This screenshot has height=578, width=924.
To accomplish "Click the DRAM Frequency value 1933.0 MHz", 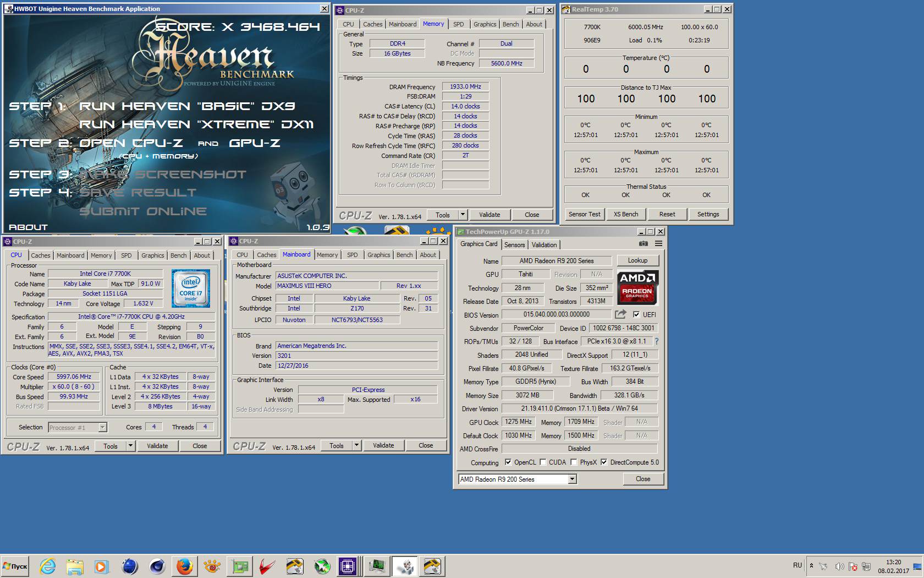I will tap(465, 86).
